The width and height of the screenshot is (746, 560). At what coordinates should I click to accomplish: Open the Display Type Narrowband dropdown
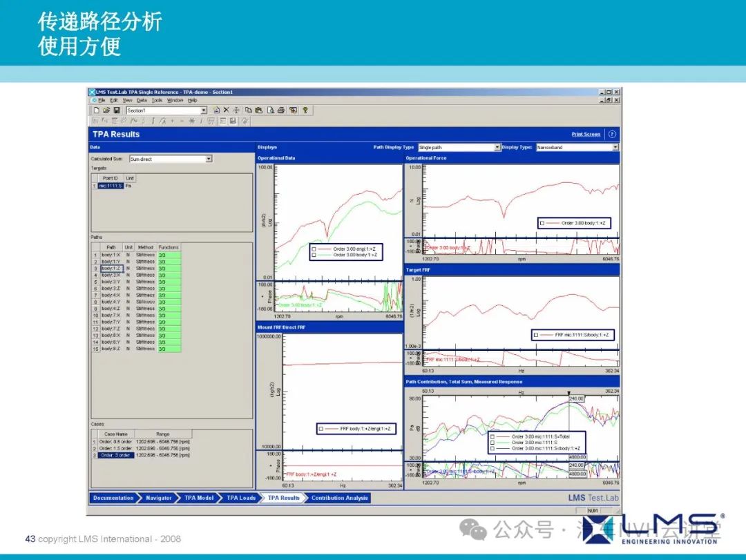point(615,147)
